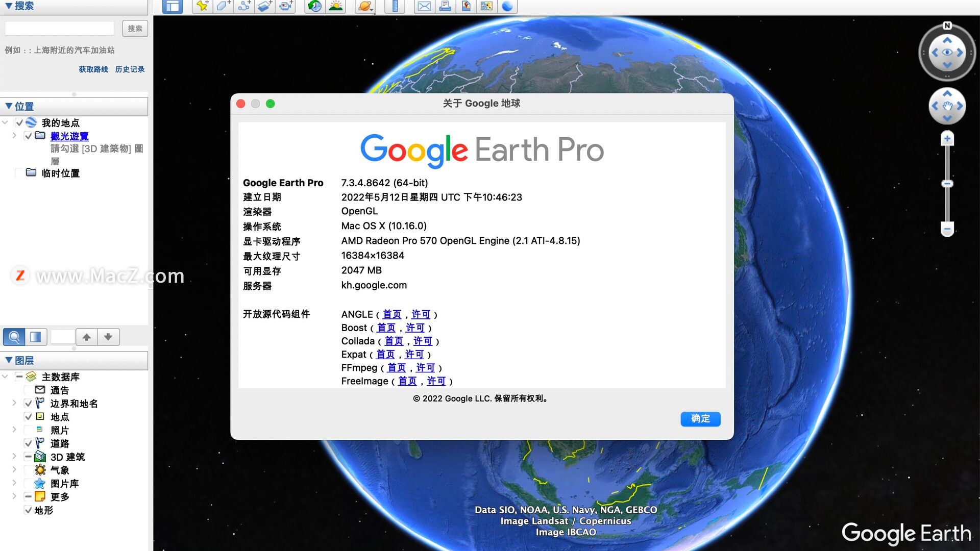Select the Add Polygon tool
980x551 pixels.
pyautogui.click(x=223, y=6)
